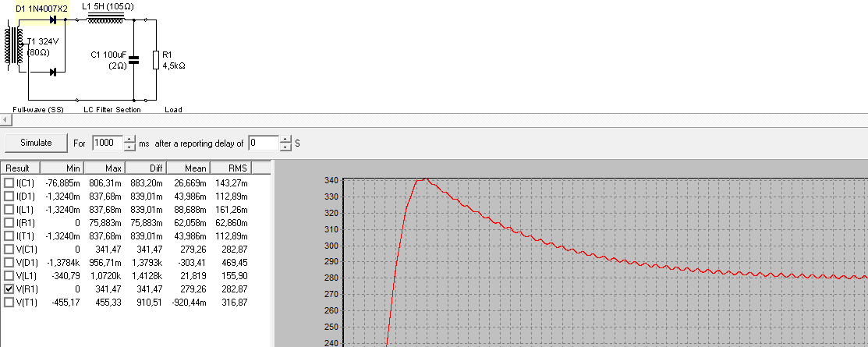Image resolution: width=868 pixels, height=347 pixels.
Task: Click I(R1) RMS value 62,860m
Action: [232, 222]
